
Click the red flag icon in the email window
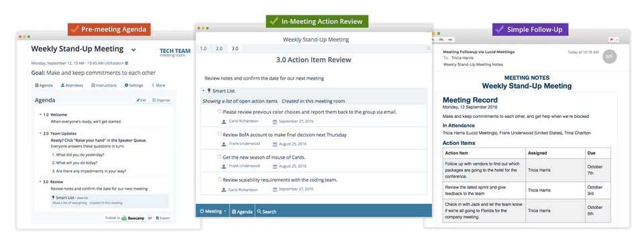click(611, 40)
